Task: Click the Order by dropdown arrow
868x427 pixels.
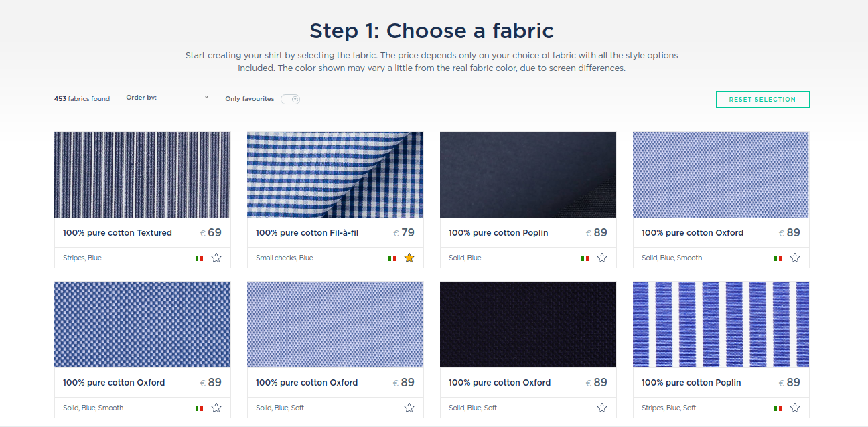Action: (x=206, y=98)
